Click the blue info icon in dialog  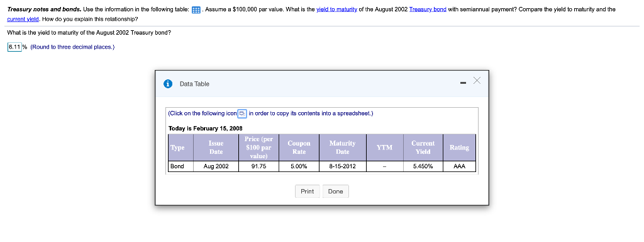click(167, 84)
